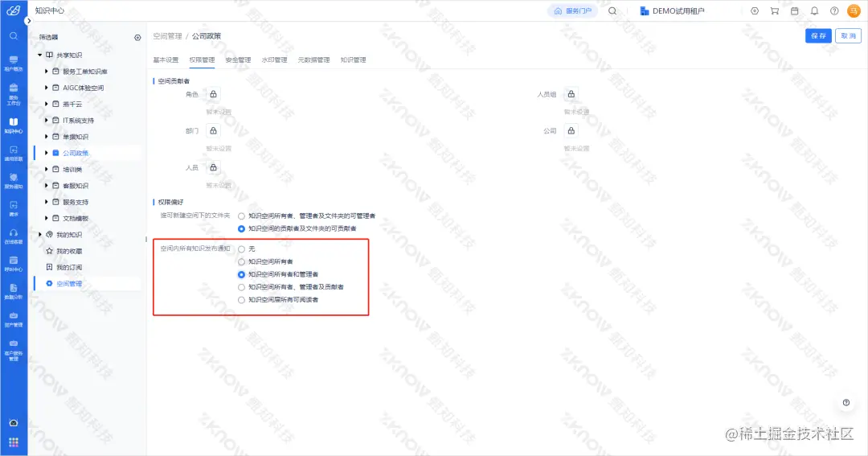Switch to the 安全管理 tab
This screenshot has width=868, height=456.
238,60
